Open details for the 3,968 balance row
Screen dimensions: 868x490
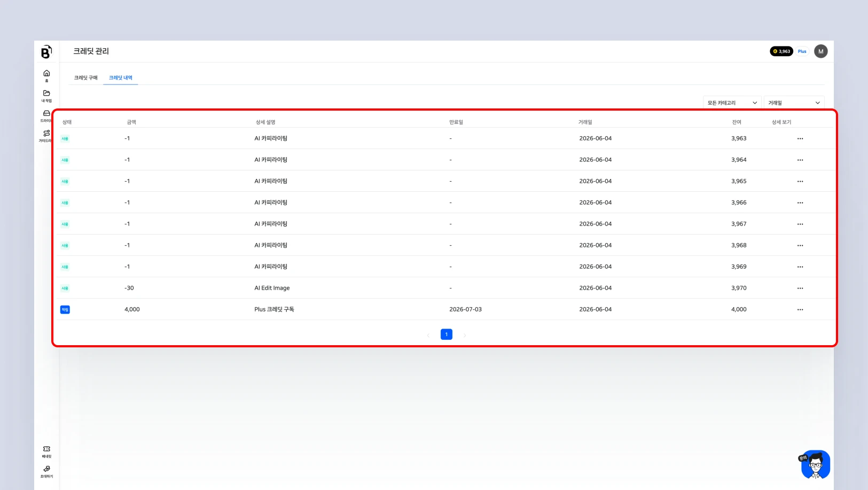pos(800,245)
